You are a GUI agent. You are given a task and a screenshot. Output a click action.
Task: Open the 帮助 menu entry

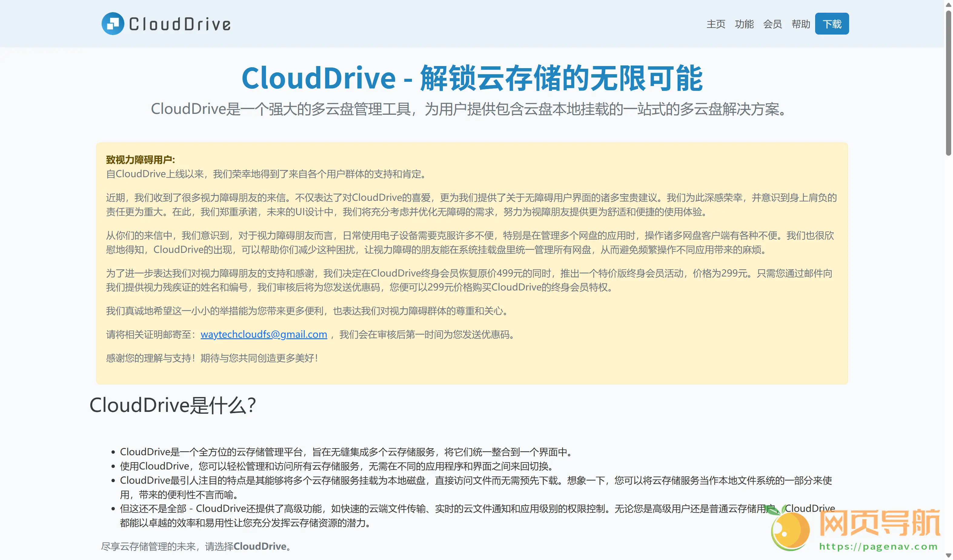click(x=801, y=24)
